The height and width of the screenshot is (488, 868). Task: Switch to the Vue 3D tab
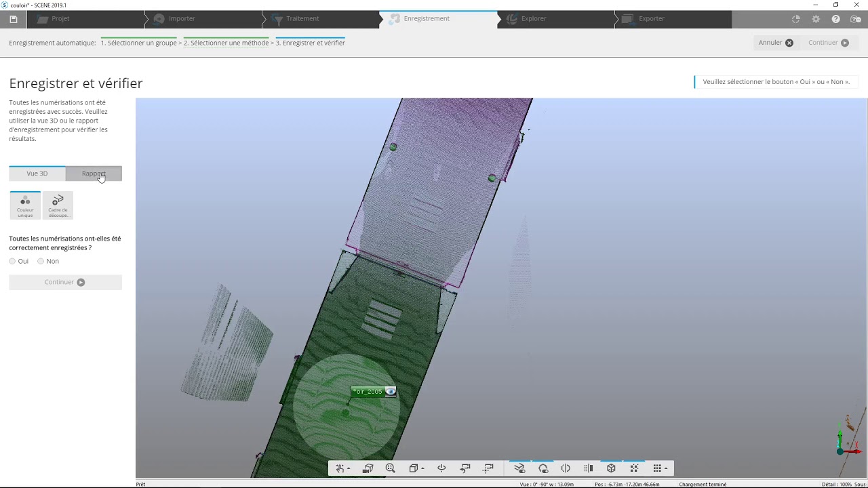pyautogui.click(x=37, y=174)
